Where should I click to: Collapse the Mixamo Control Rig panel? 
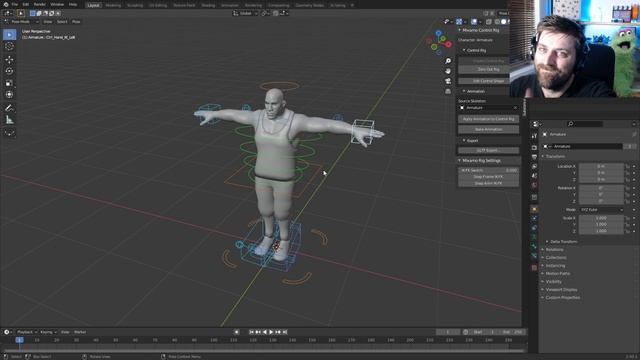tap(460, 30)
